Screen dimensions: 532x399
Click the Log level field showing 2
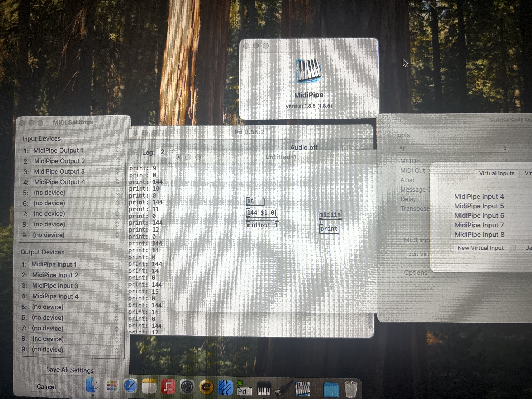[x=165, y=152]
